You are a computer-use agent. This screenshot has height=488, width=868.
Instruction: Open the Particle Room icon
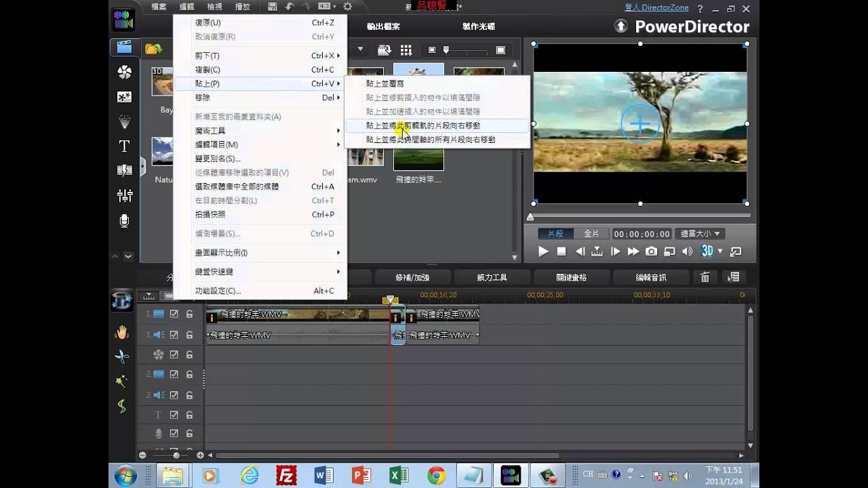(x=125, y=121)
